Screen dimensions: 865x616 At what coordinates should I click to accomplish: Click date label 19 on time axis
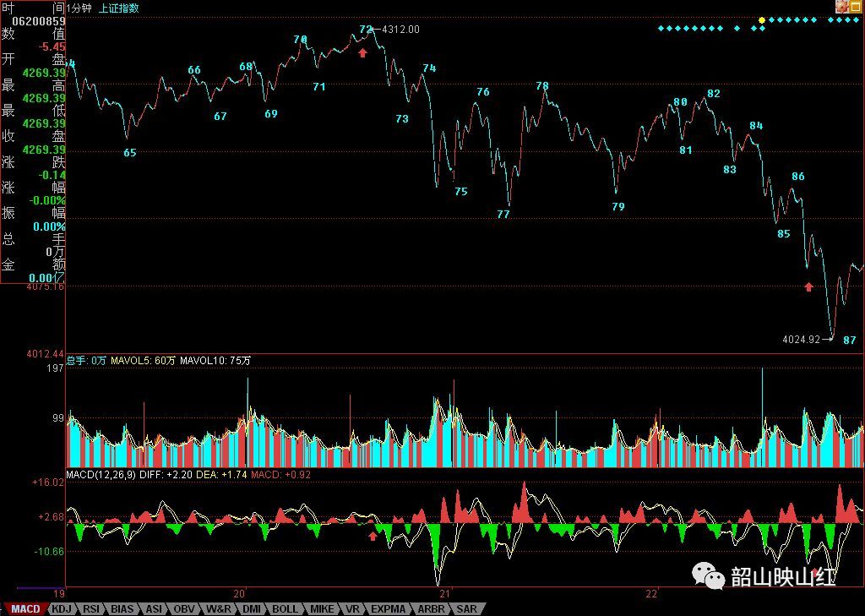(60, 594)
